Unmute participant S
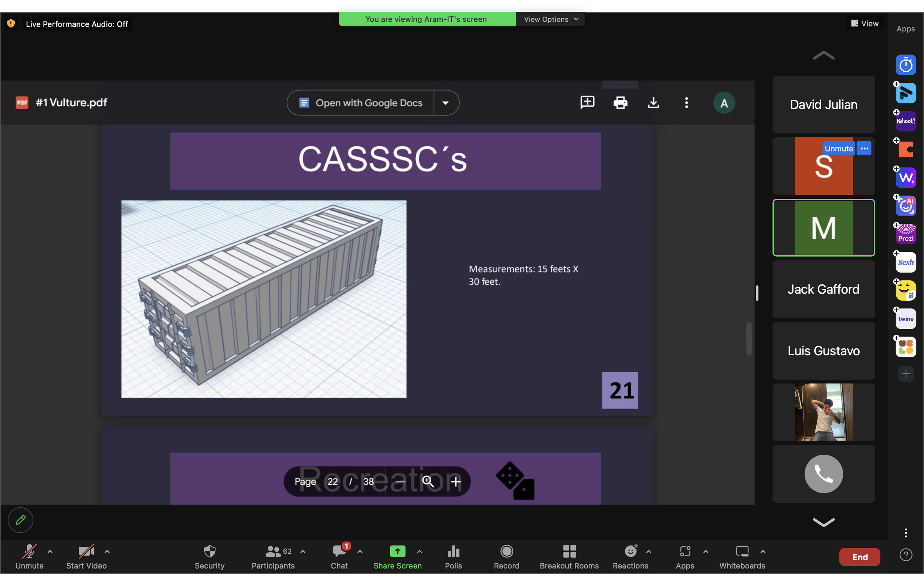The width and height of the screenshot is (924, 574). 838,148
